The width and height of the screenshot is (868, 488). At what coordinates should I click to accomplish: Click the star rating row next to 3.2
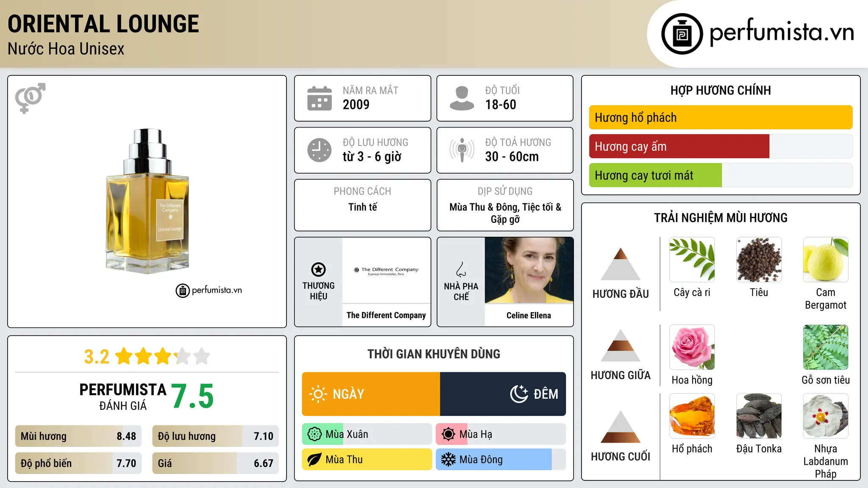(x=163, y=356)
